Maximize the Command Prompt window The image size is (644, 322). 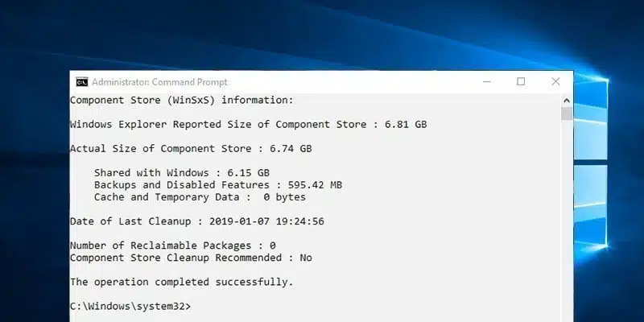521,82
